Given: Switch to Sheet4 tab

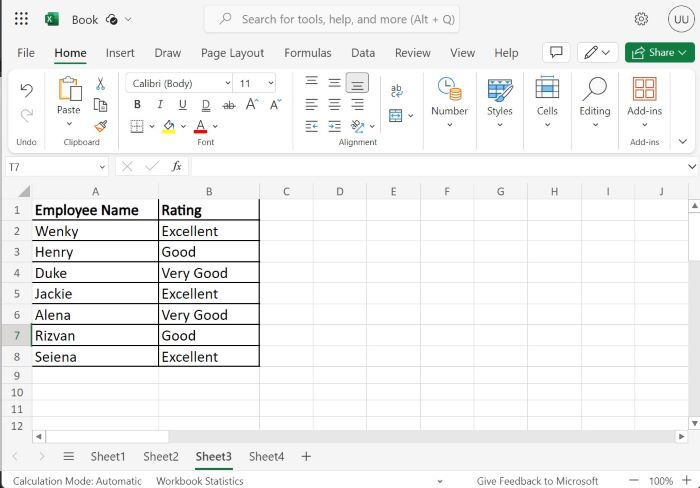Looking at the screenshot, I should (x=266, y=456).
